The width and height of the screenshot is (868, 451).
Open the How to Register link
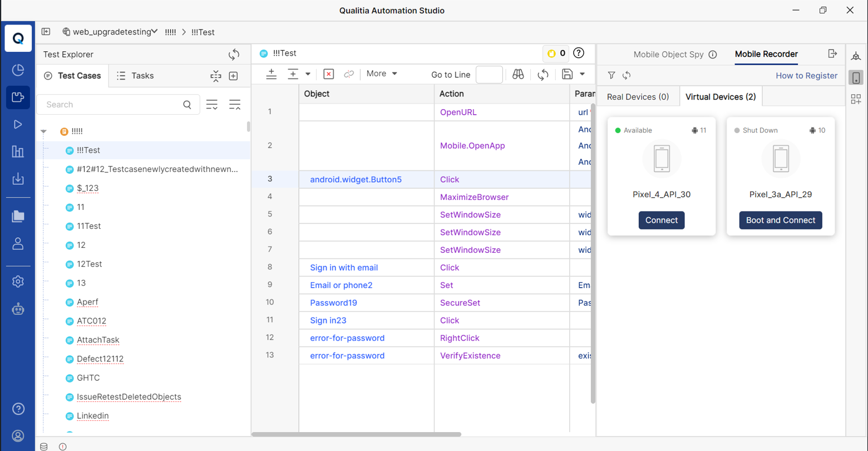click(806, 76)
